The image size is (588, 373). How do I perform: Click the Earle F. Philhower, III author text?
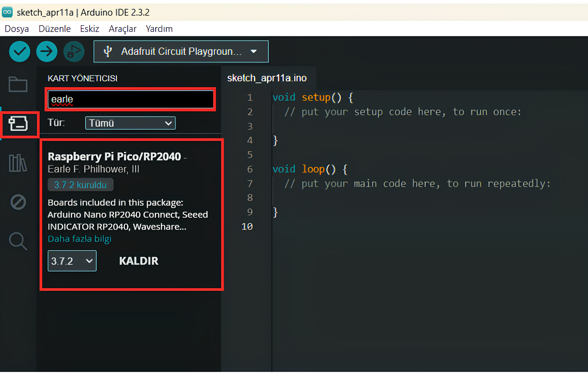(93, 169)
